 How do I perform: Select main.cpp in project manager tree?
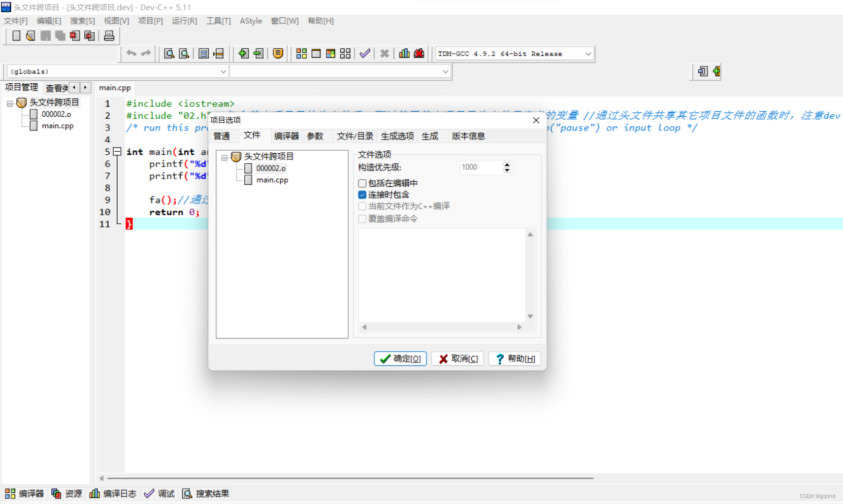[x=57, y=126]
